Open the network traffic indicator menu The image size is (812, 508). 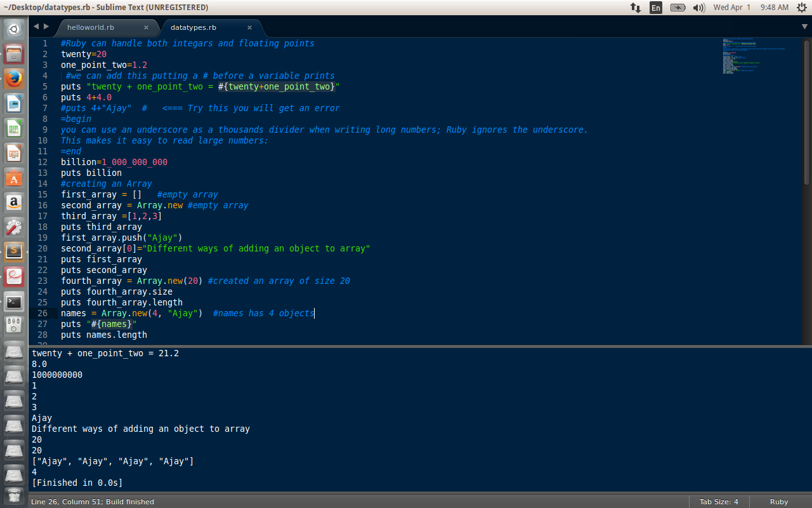[635, 8]
